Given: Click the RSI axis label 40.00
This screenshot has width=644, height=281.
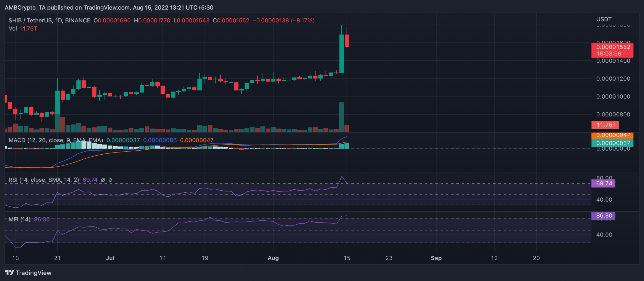Looking at the screenshot, I should point(604,200).
